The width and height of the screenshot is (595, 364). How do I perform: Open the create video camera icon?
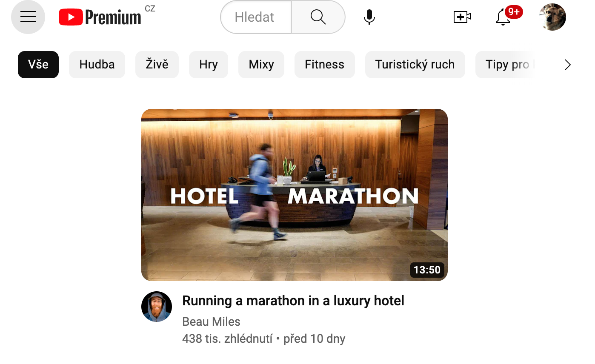462,17
